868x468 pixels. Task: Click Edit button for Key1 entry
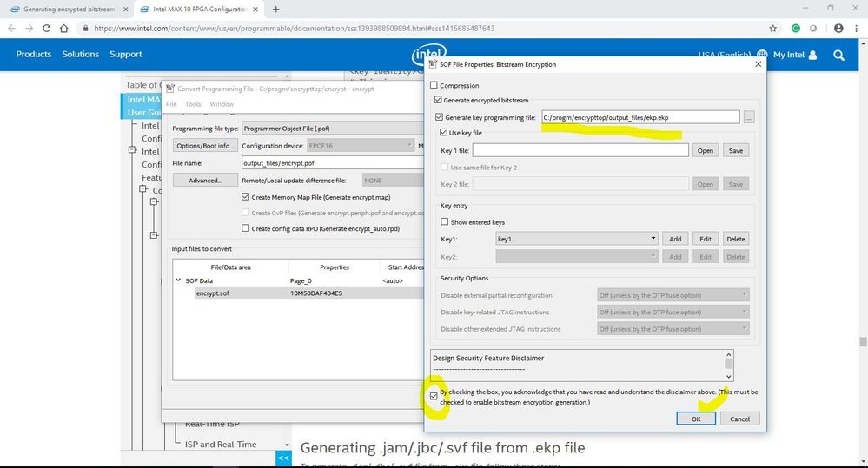(706, 239)
